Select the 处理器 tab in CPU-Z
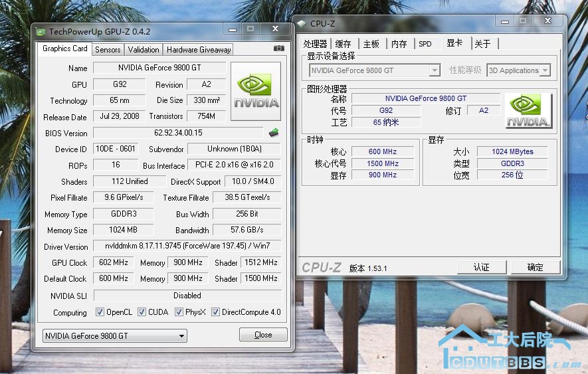This screenshot has width=588, height=374. [315, 44]
